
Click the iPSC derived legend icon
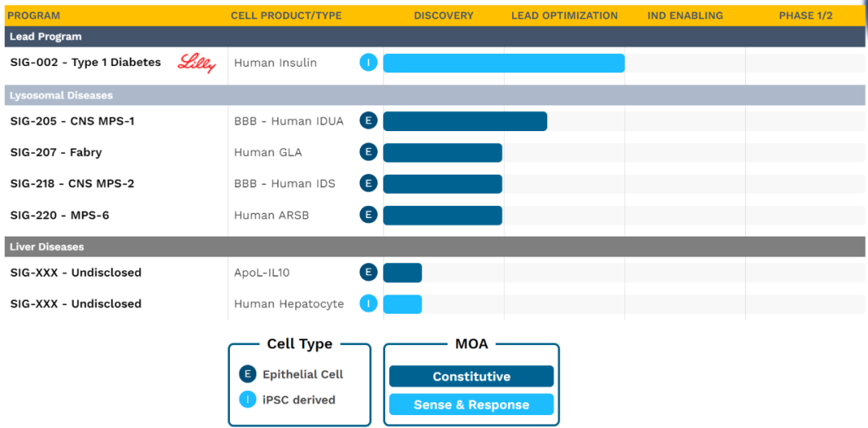click(x=248, y=399)
